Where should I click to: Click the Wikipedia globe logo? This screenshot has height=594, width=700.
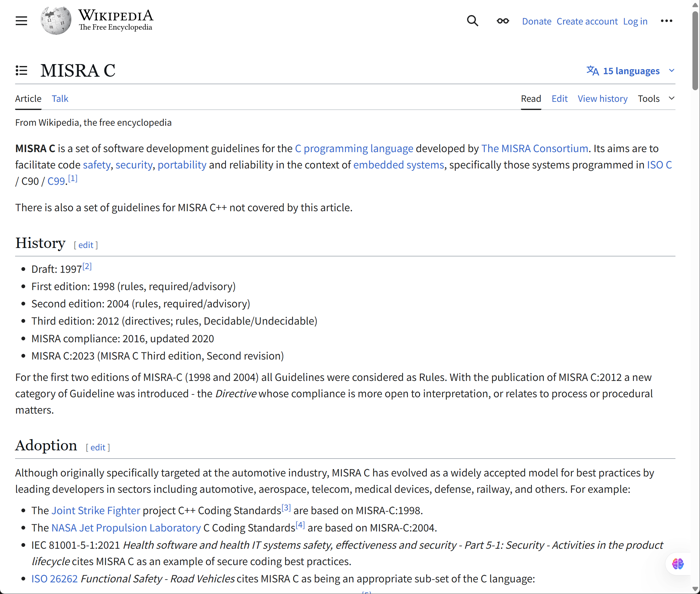tap(56, 20)
